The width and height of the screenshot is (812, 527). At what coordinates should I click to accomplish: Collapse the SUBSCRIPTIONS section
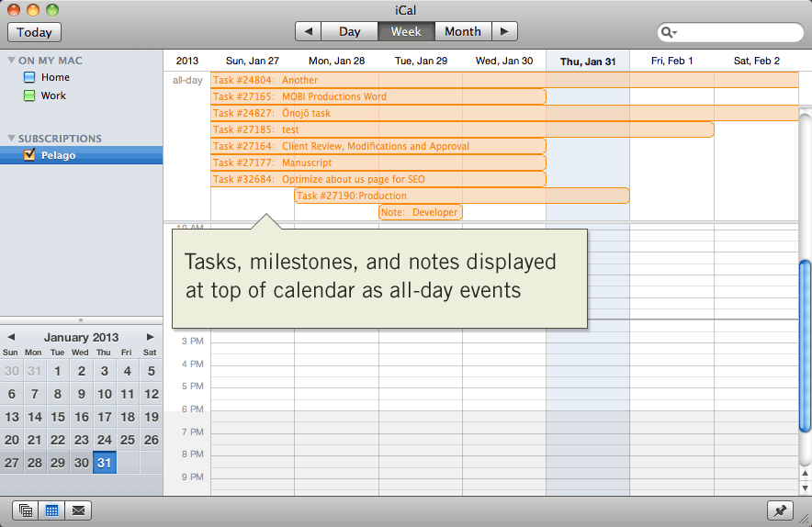click(11, 139)
